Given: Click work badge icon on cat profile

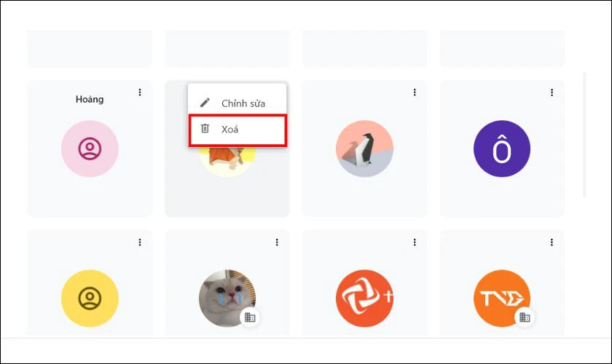Looking at the screenshot, I should pos(250,317).
